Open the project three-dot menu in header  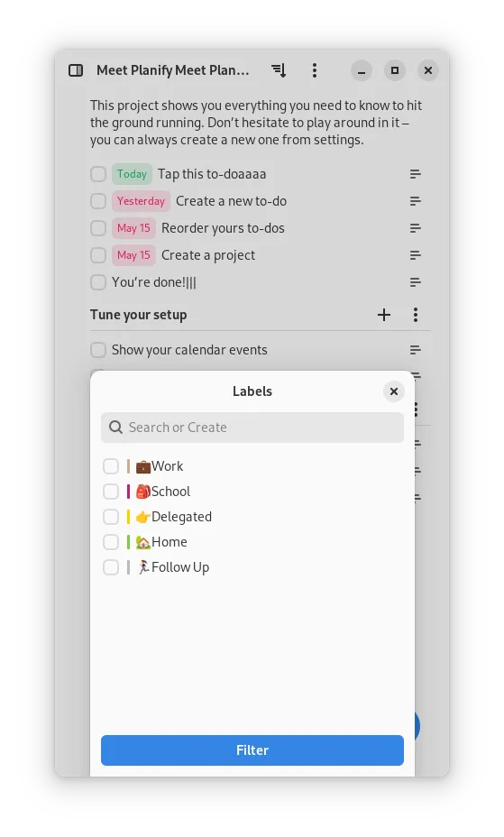(x=315, y=70)
